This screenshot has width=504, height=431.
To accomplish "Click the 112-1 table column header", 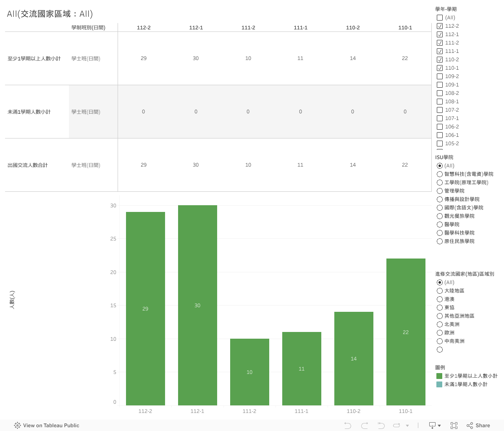I will click(x=196, y=28).
